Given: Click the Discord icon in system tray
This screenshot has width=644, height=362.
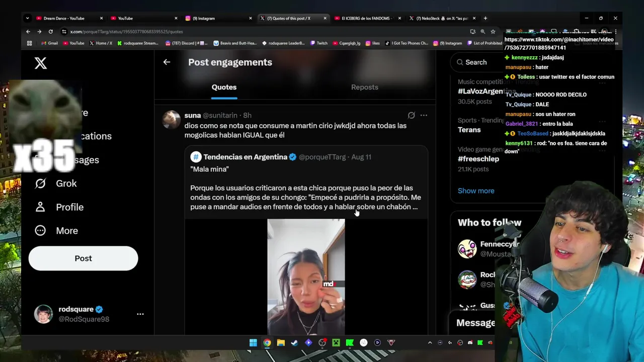Looking at the screenshot, I should click(x=470, y=343).
